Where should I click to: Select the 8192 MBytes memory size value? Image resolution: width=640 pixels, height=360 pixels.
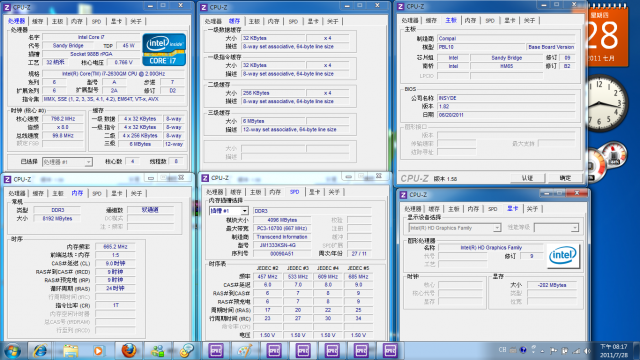pos(57,219)
